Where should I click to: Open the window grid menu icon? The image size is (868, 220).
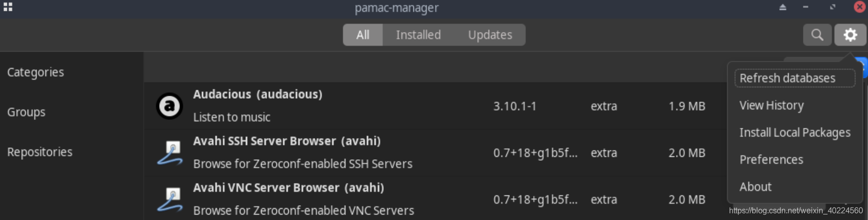point(8,7)
